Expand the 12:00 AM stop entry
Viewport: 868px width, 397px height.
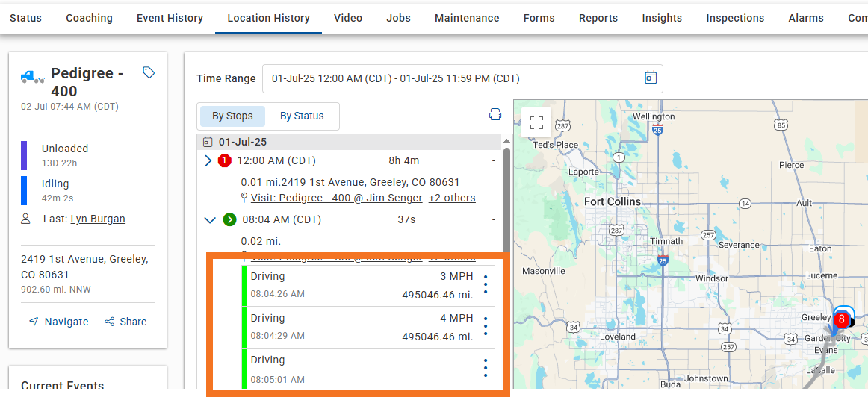(208, 161)
